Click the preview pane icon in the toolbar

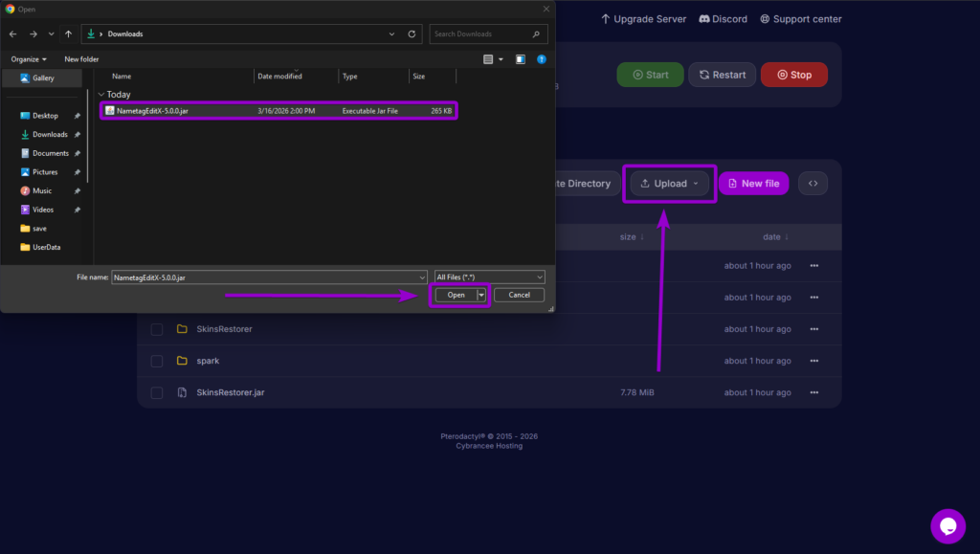pyautogui.click(x=520, y=58)
